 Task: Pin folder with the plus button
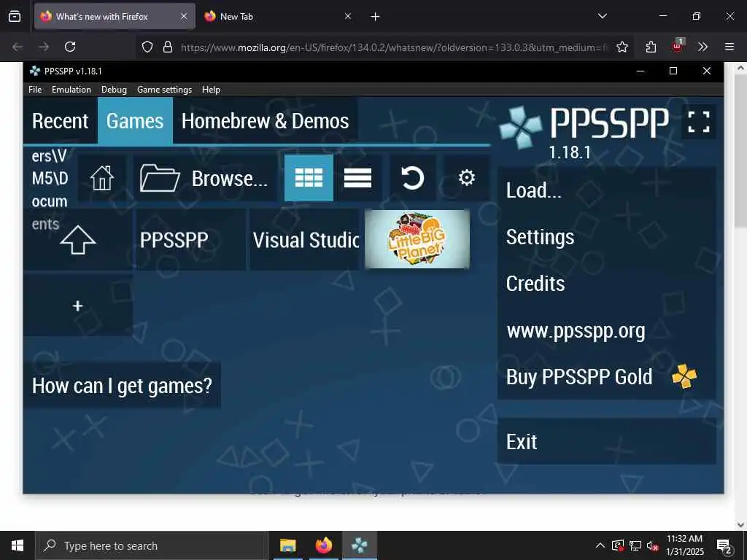pyautogui.click(x=77, y=306)
